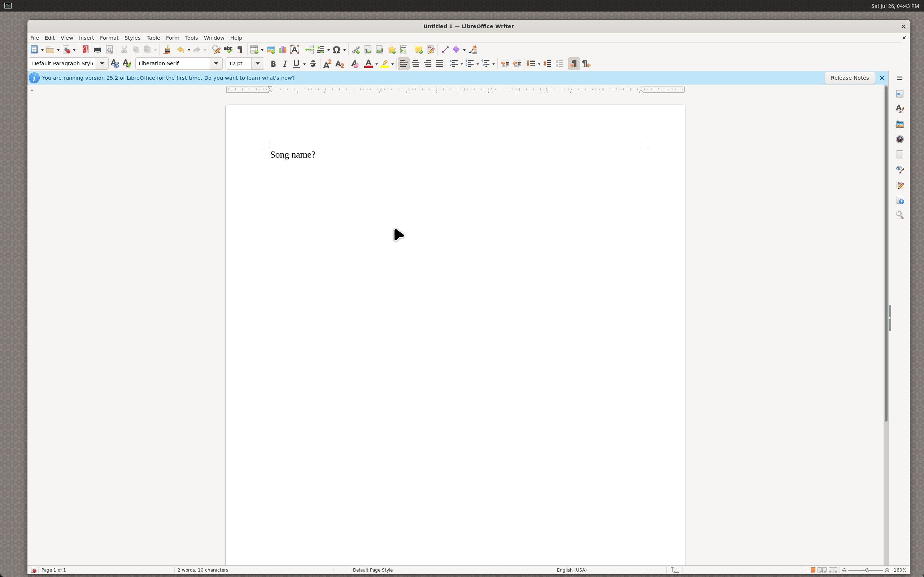924x577 pixels.
Task: Click the Insert Chart icon
Action: click(283, 50)
